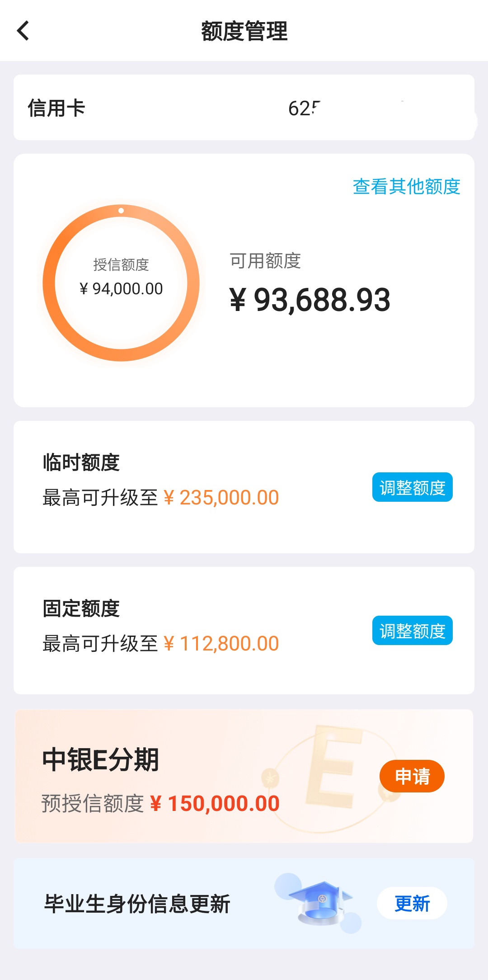Tap the 更新 button for graduate info
This screenshot has width=488, height=980.
[412, 903]
